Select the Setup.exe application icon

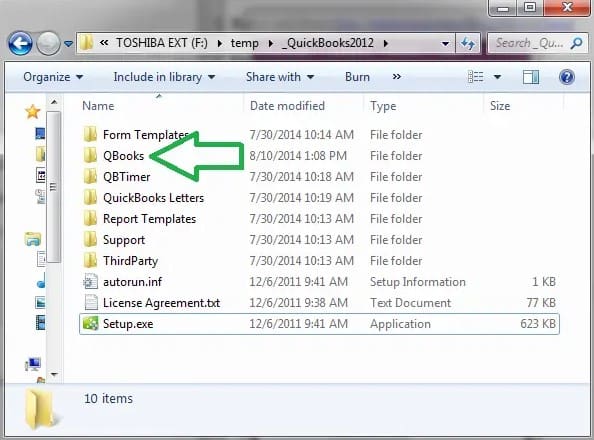pyautogui.click(x=91, y=324)
